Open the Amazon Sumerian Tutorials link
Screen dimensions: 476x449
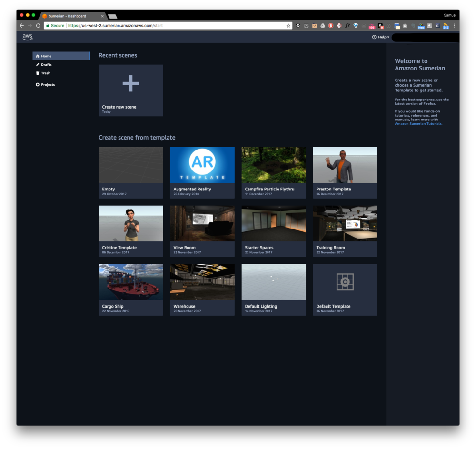(418, 124)
